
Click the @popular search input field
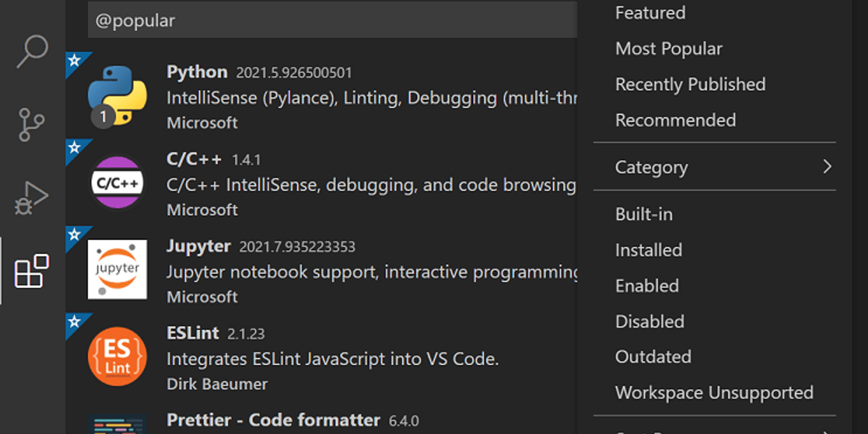[x=333, y=20]
